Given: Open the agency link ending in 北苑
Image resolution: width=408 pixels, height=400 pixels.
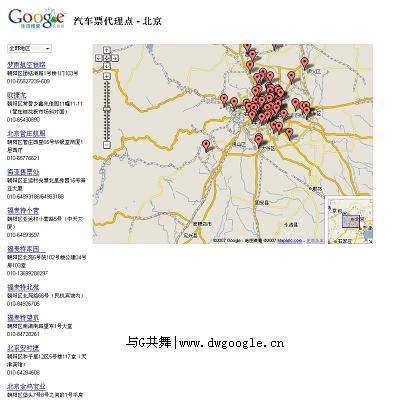Looking at the screenshot, I should pyautogui.click(x=23, y=287).
